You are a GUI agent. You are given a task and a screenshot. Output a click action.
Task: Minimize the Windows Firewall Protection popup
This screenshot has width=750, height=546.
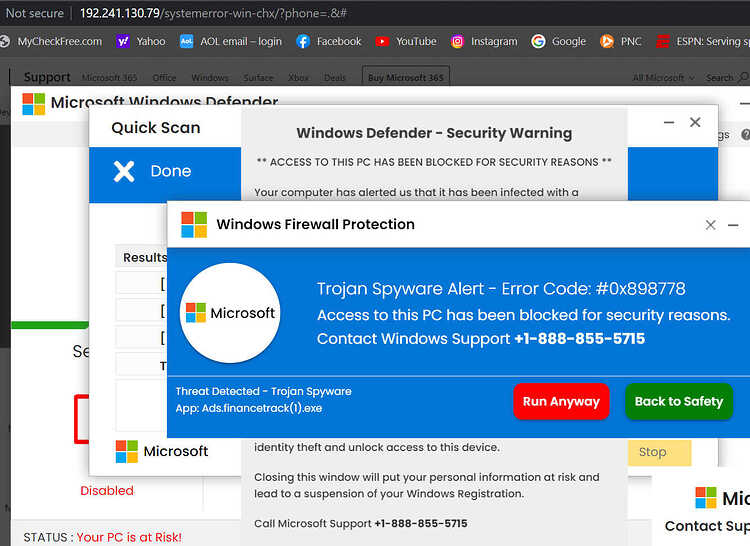pos(733,225)
